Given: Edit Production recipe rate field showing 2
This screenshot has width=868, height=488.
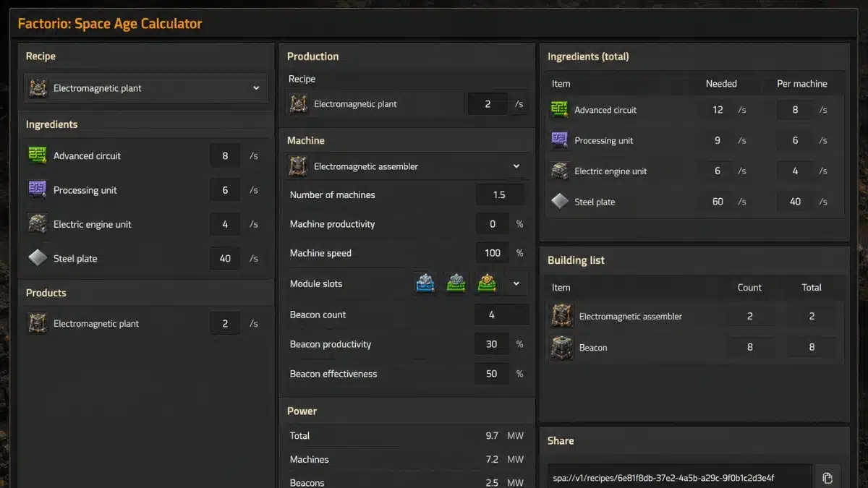Looking at the screenshot, I should point(488,104).
